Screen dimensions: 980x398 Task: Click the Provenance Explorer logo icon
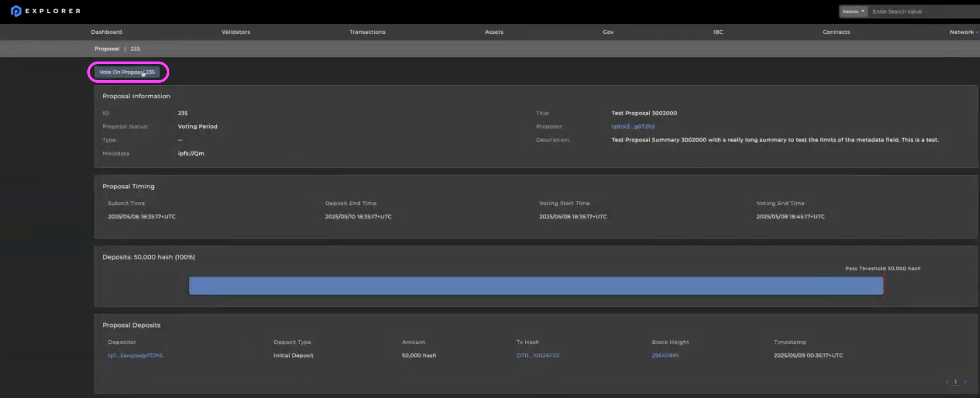pyautogui.click(x=16, y=11)
